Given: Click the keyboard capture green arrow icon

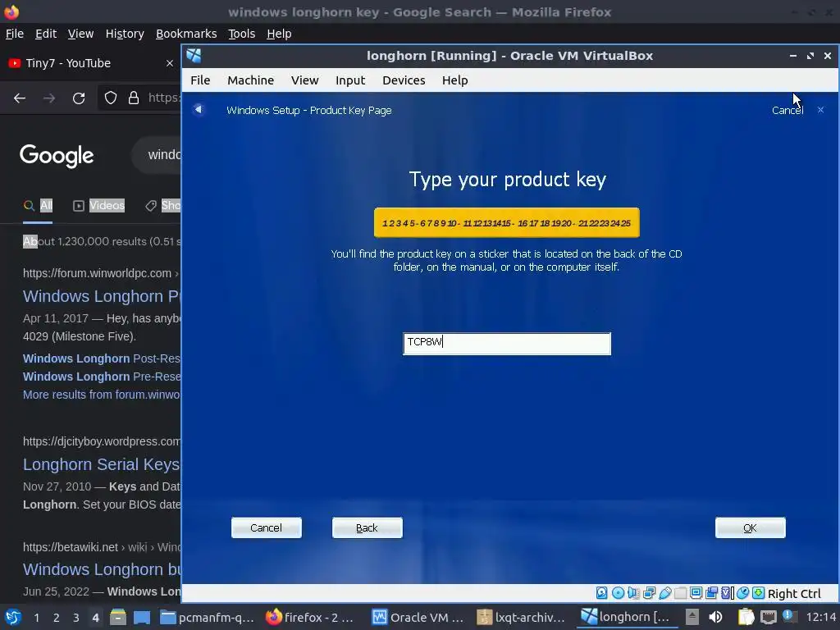Looking at the screenshot, I should point(758,593).
